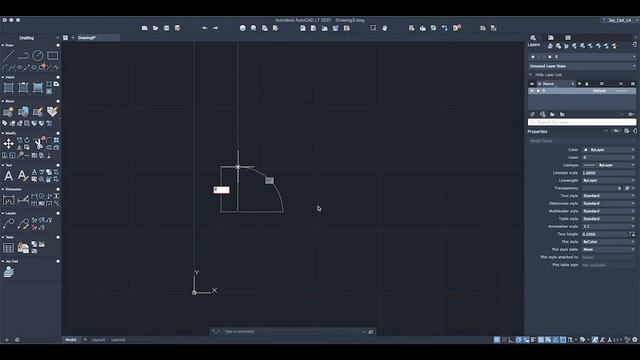Switch to the Layout2 tab
Screen dimensions: 640x360
point(118,340)
